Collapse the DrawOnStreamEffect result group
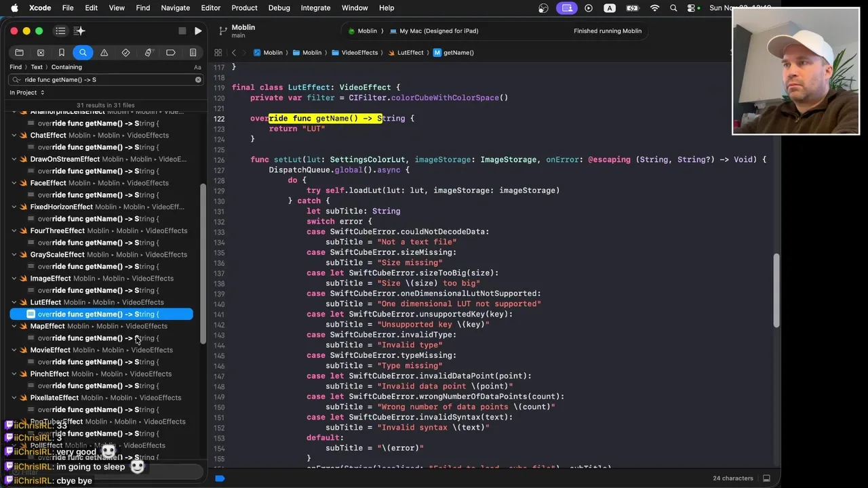868x488 pixels. pyautogui.click(x=14, y=159)
